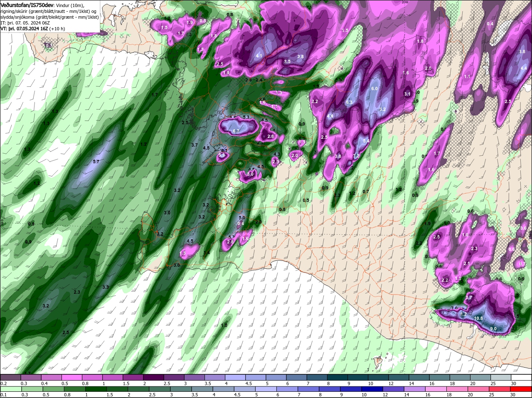Click the 4.1 snowfall value

tap(259, 56)
